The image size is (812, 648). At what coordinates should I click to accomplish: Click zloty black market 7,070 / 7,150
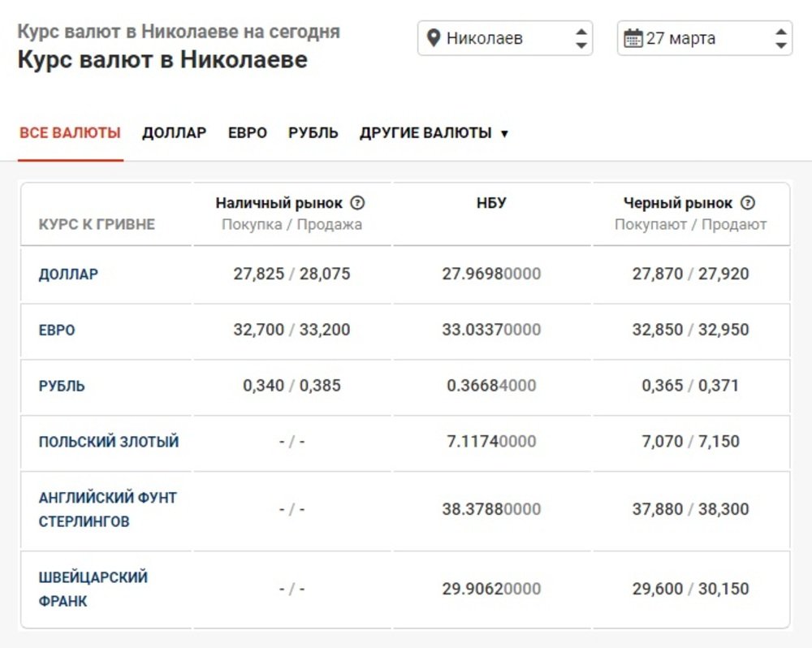(x=690, y=441)
